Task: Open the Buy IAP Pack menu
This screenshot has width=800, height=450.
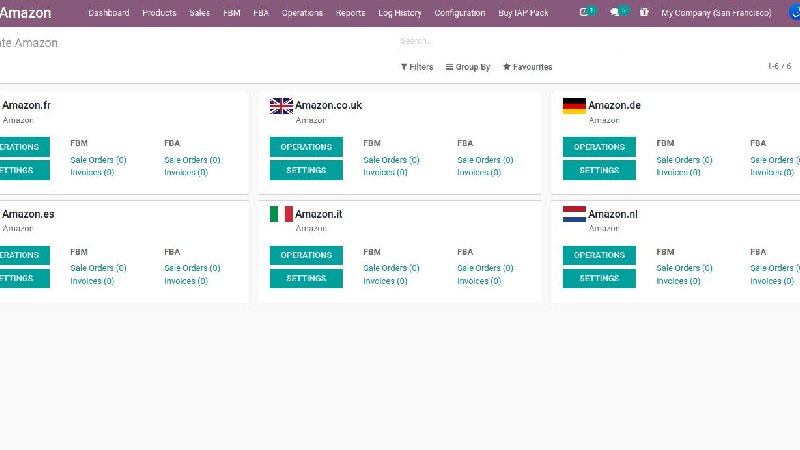Action: click(x=523, y=13)
